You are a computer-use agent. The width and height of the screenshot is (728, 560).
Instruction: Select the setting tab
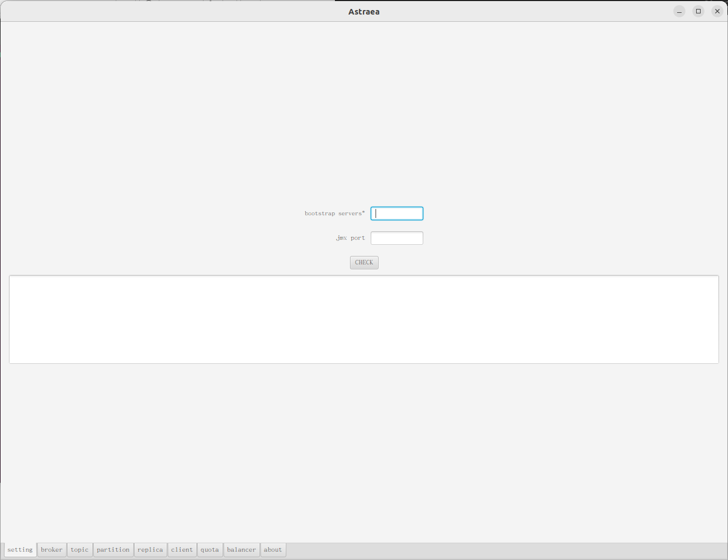point(20,549)
